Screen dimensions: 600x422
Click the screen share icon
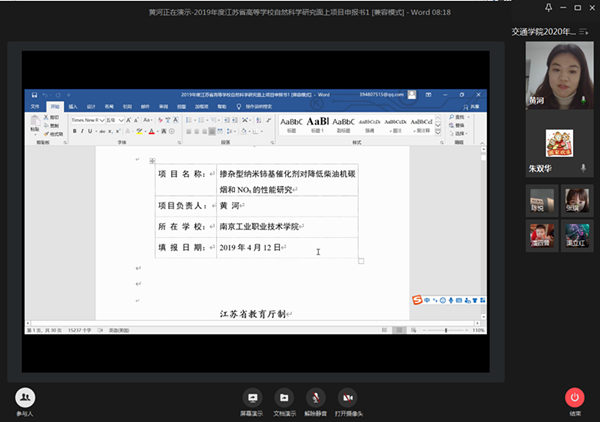point(252,397)
